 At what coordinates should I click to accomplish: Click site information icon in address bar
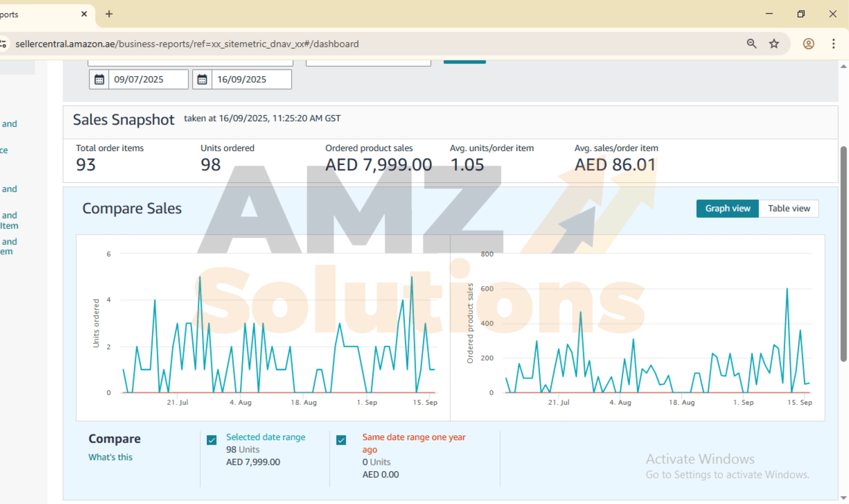4,44
